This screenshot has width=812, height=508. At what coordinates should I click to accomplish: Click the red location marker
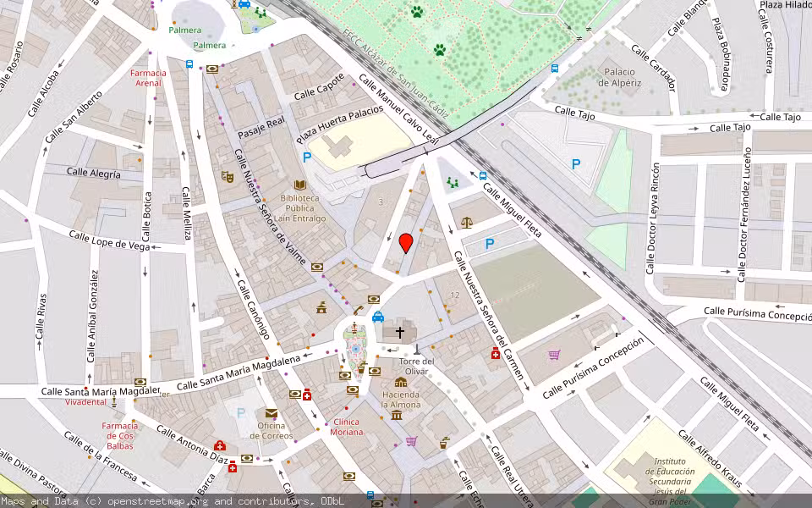pyautogui.click(x=406, y=243)
